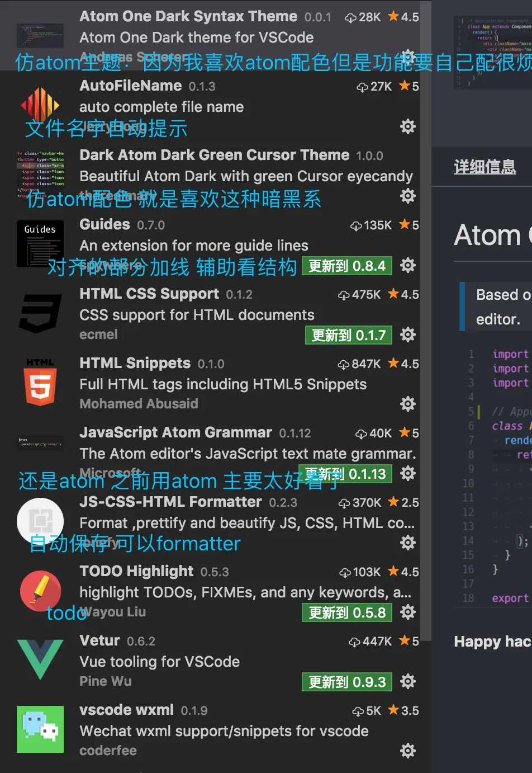532x773 pixels.
Task: Click the Atom One Dark Syntax Theme thumbnail
Action: point(40,35)
